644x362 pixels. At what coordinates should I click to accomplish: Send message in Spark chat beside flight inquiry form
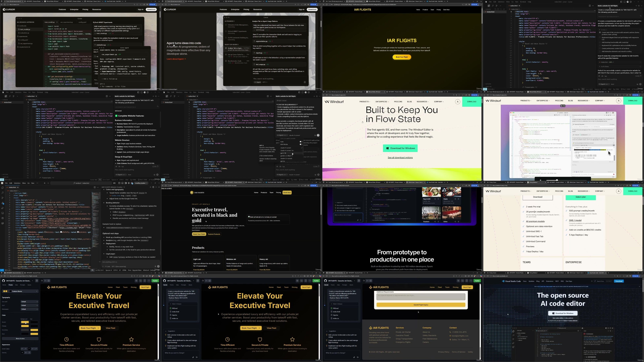pos(358,357)
